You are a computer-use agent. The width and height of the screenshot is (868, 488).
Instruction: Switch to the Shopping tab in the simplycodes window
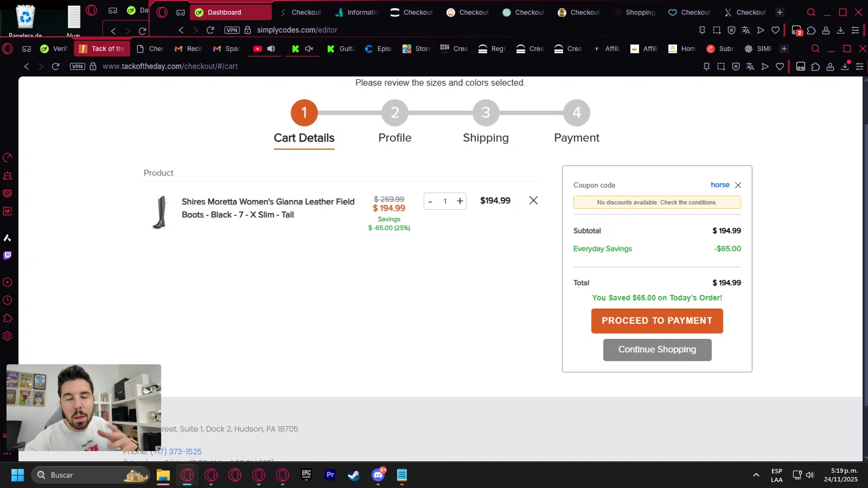pos(634,12)
